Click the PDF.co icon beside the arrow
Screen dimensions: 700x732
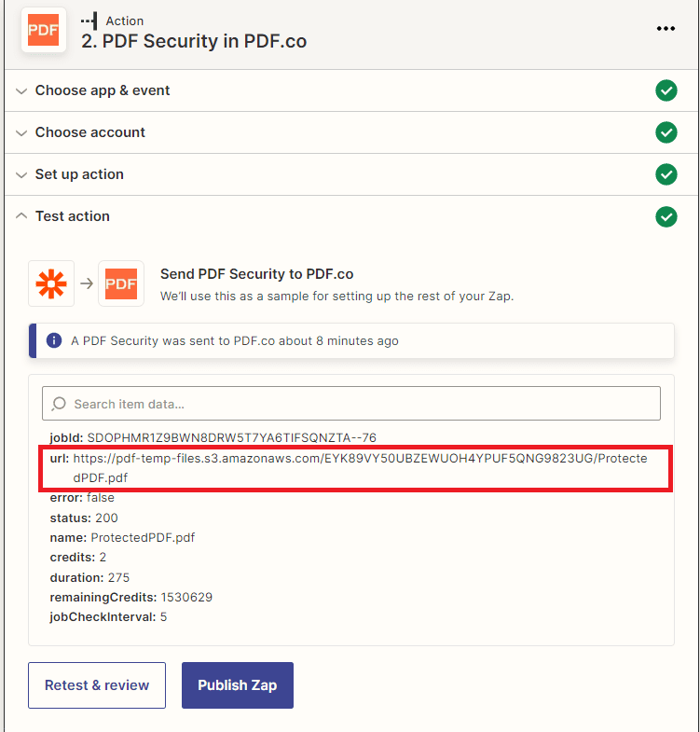121,283
